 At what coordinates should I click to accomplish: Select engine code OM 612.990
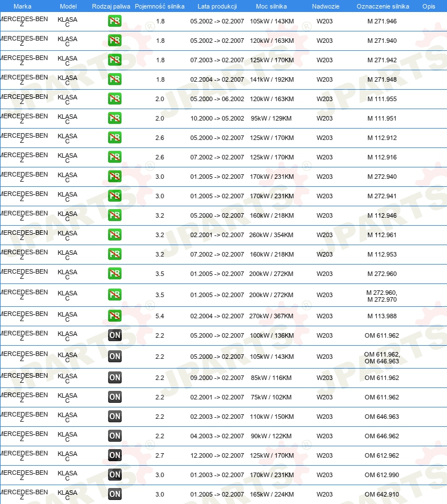[382, 474]
